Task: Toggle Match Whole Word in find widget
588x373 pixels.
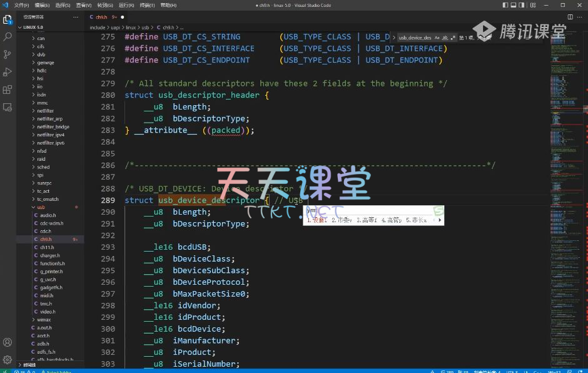Action: coord(445,38)
